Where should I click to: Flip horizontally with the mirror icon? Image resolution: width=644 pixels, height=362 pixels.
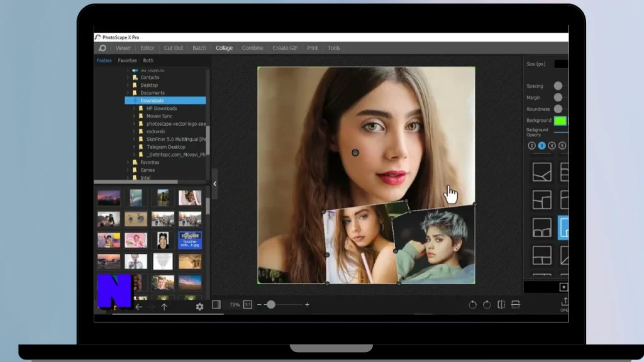(x=501, y=305)
